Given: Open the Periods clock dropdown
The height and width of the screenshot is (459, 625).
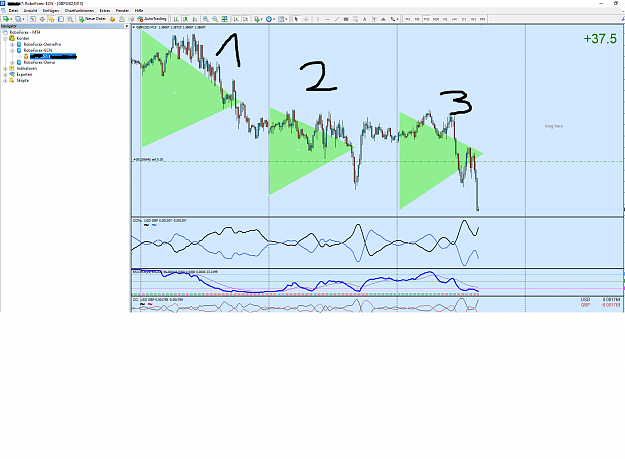Looking at the screenshot, I should [x=270, y=19].
